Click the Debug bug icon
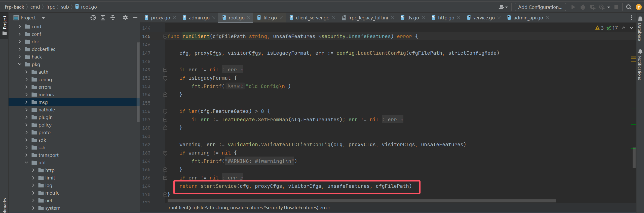 pyautogui.click(x=583, y=7)
